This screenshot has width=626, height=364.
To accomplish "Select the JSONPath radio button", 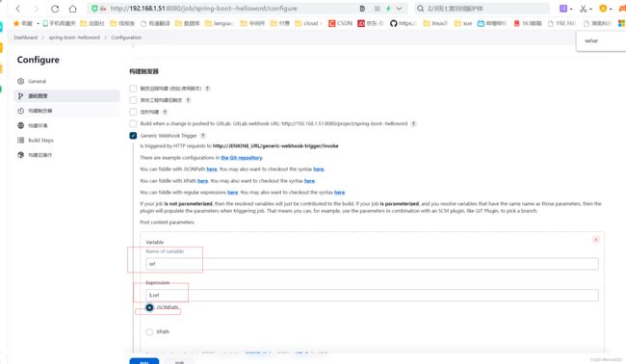I will coord(149,308).
